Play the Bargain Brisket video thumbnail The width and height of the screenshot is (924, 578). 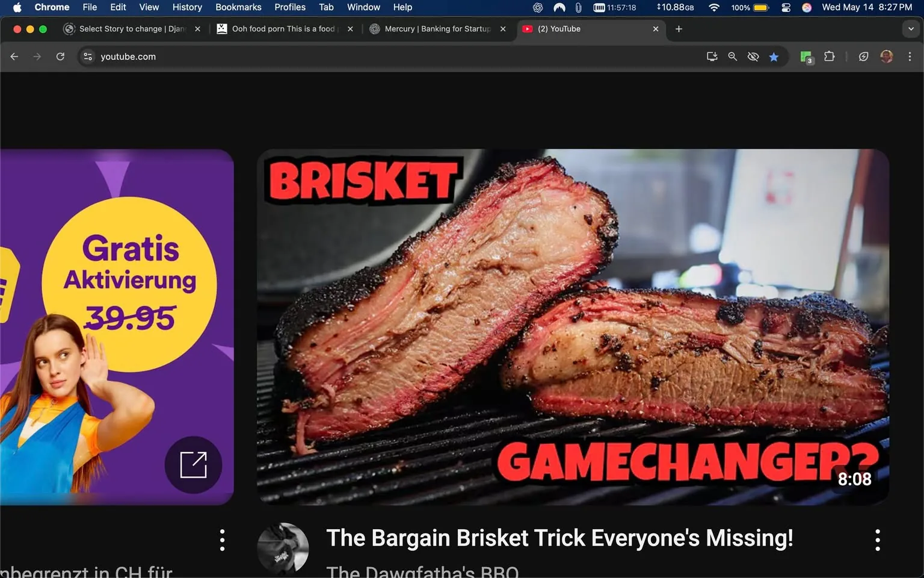coord(573,325)
